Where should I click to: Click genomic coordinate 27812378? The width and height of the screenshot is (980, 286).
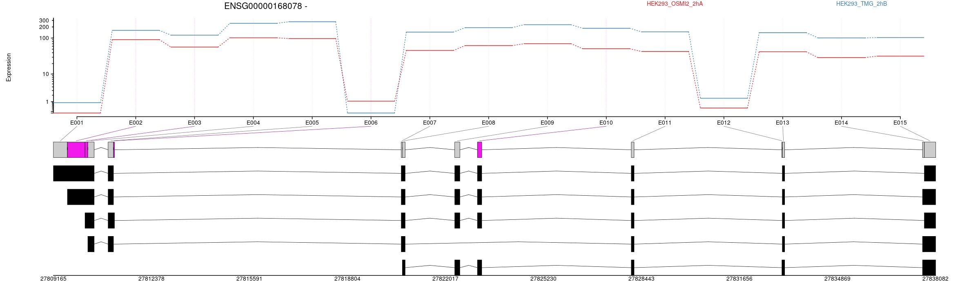click(x=151, y=279)
